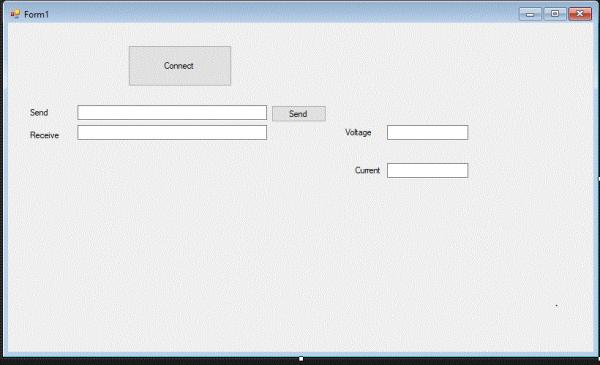The width and height of the screenshot is (600, 365).
Task: Select the Current input box
Action: pyautogui.click(x=427, y=171)
